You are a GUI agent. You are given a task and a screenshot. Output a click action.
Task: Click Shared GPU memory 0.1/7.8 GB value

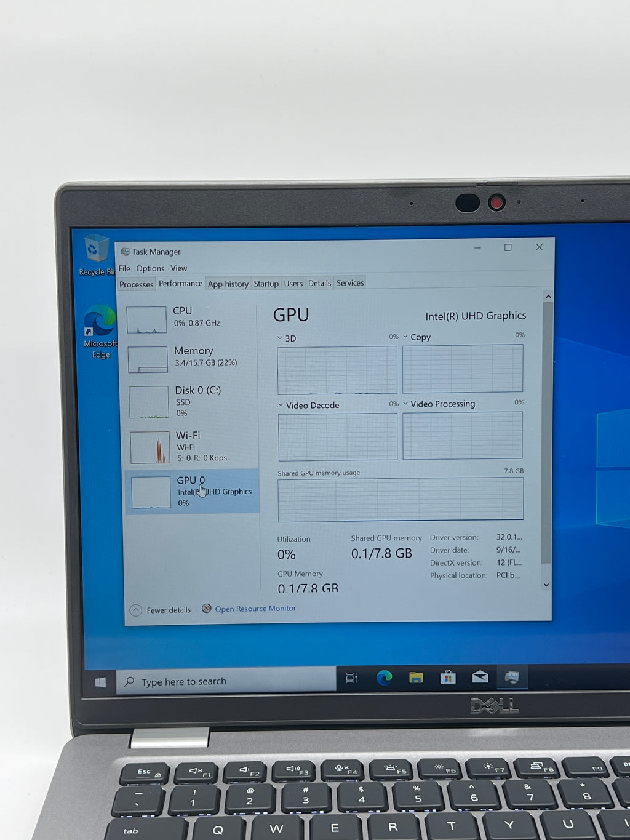tap(381, 553)
